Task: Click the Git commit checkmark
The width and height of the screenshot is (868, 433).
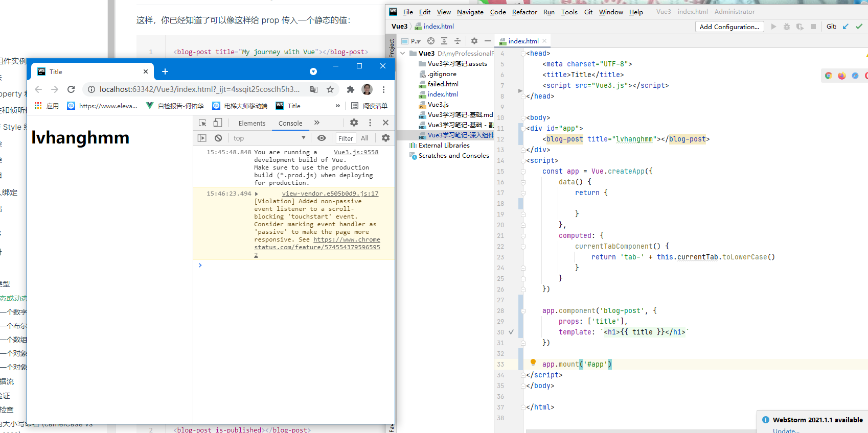Action: tap(859, 27)
